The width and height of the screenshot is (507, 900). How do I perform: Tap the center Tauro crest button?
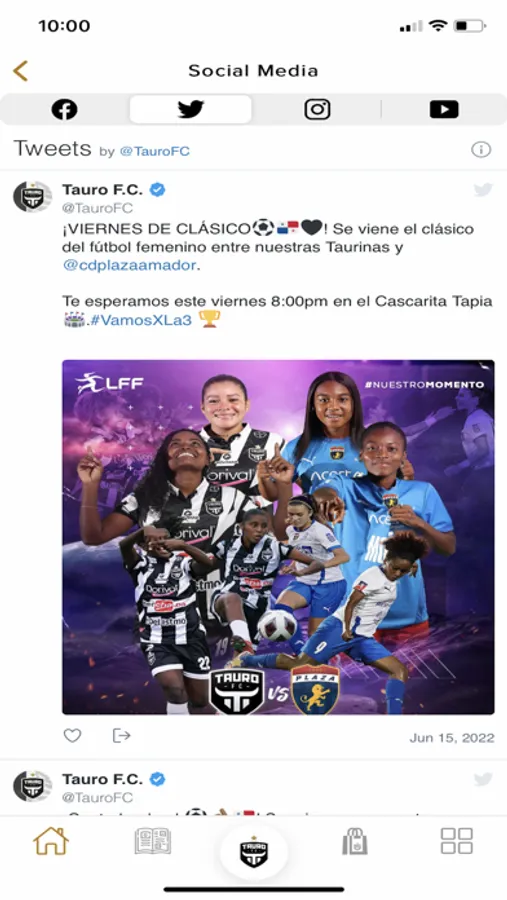(x=254, y=852)
